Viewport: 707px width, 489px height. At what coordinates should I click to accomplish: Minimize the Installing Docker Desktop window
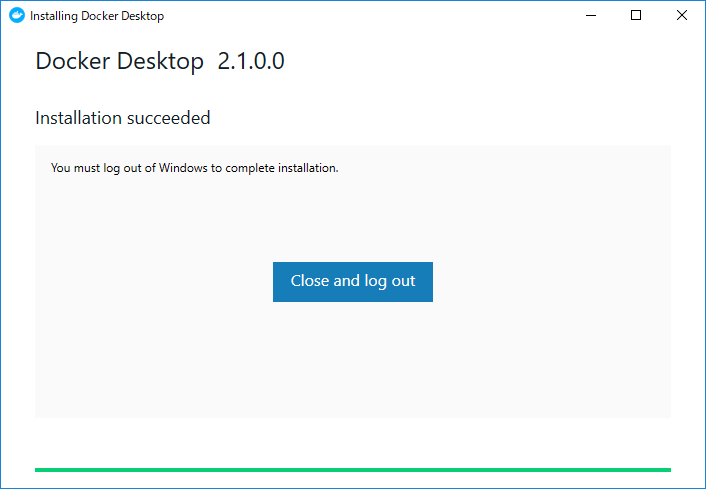(x=591, y=15)
